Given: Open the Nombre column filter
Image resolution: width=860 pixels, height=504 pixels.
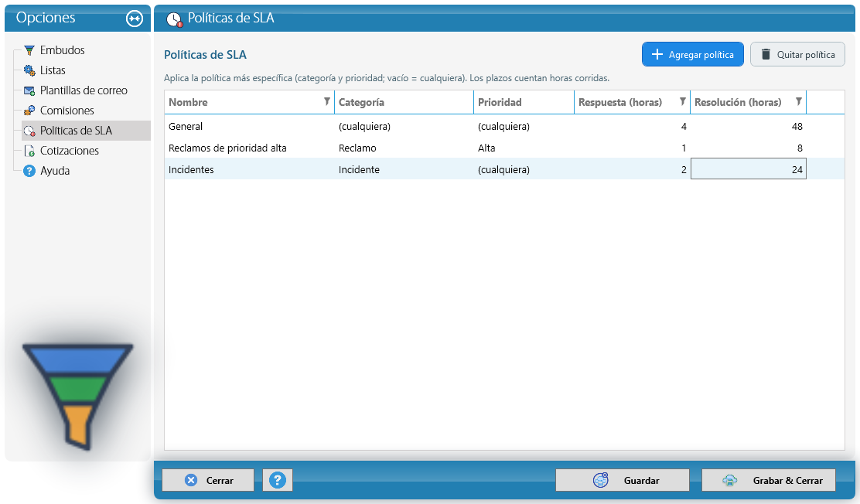Looking at the screenshot, I should click(x=327, y=101).
